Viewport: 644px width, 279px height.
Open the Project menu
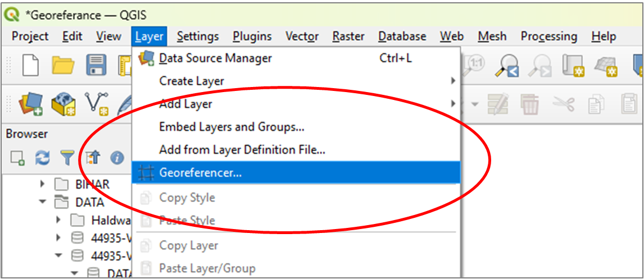(x=30, y=36)
